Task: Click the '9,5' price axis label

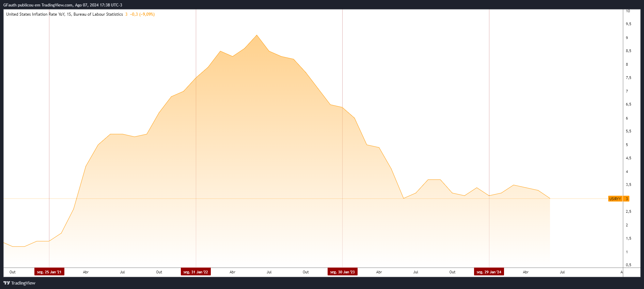Action: pyautogui.click(x=628, y=24)
